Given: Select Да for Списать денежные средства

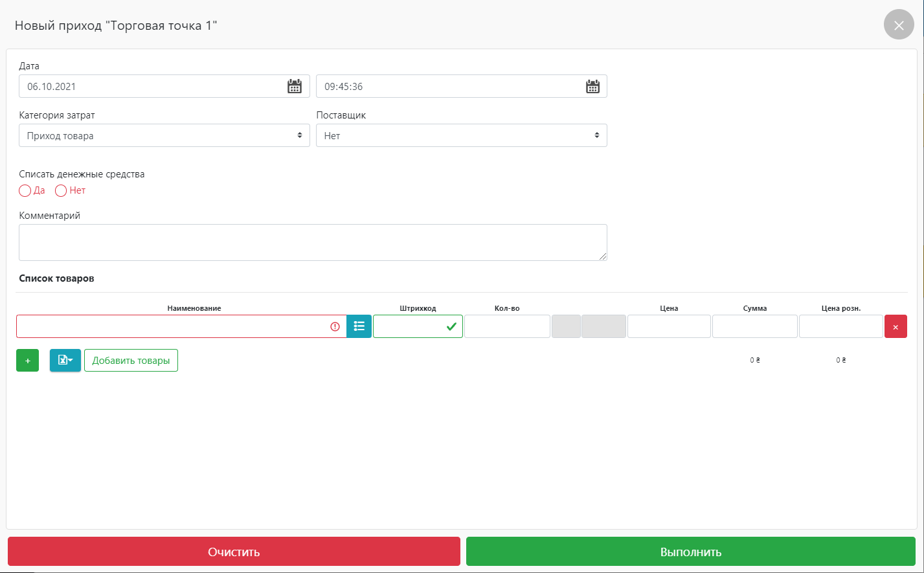Looking at the screenshot, I should point(25,191).
